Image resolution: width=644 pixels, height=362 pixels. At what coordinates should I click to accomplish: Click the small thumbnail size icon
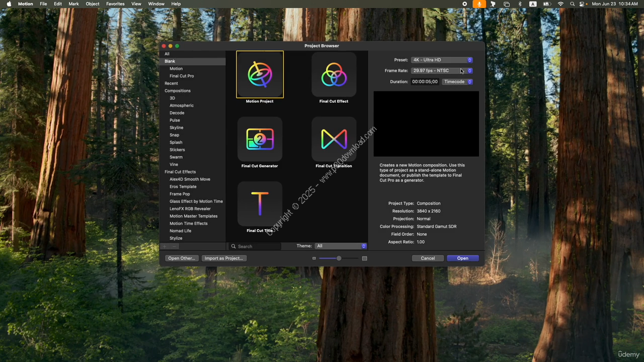(314, 258)
